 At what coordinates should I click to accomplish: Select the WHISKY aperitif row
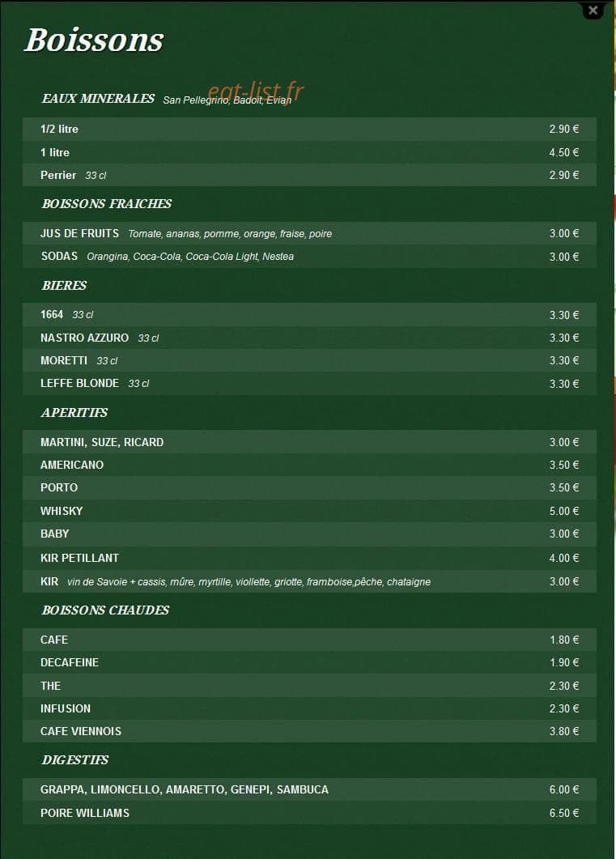point(309,511)
